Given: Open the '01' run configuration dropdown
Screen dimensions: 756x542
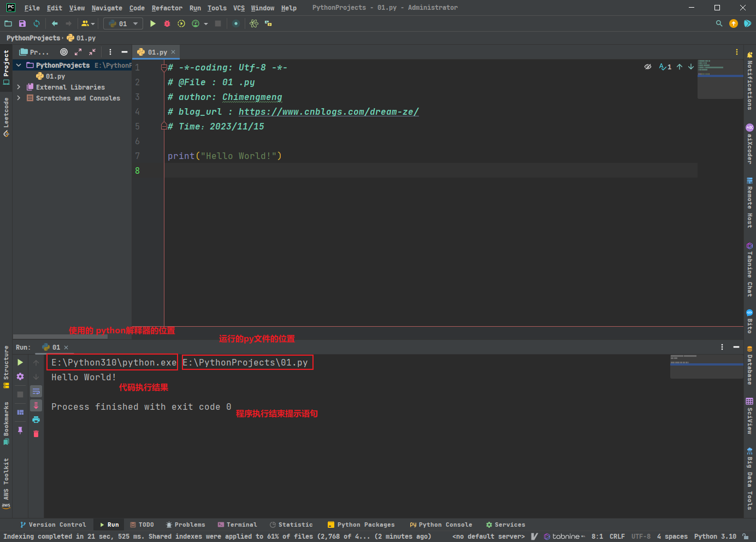Looking at the screenshot, I should pyautogui.click(x=123, y=23).
